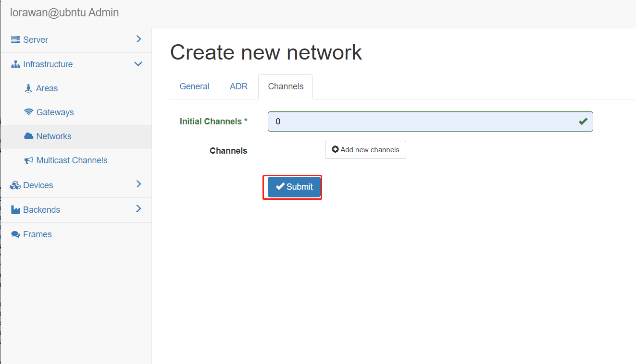Switch to the General tab

(194, 86)
